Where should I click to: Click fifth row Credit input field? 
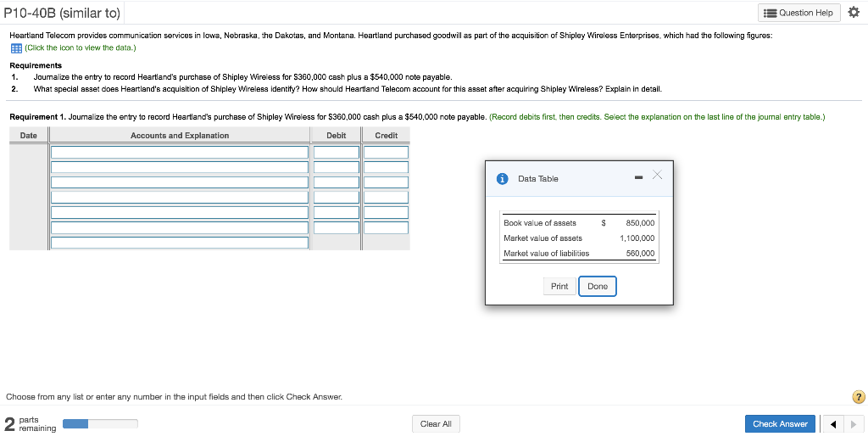[386, 212]
